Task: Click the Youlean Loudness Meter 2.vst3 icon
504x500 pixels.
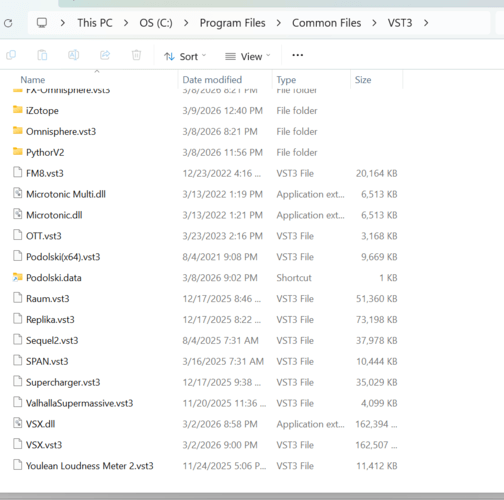Action: (17, 465)
